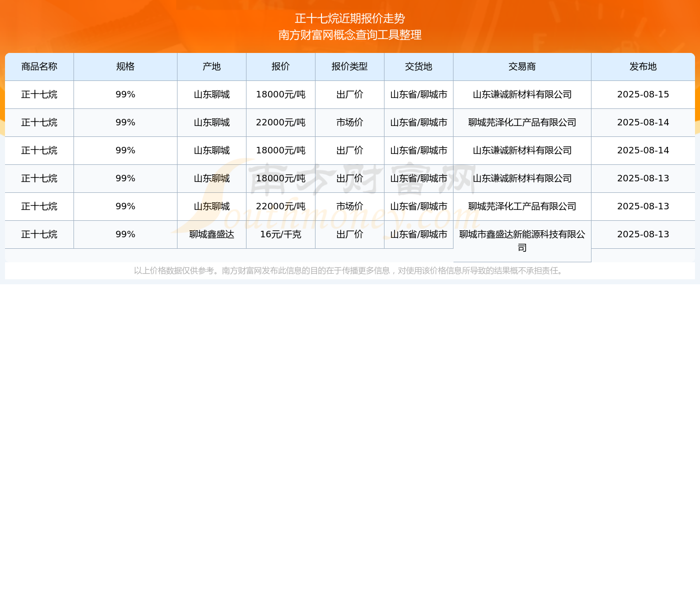The width and height of the screenshot is (700, 602).
Task: Click subtitle 南方财富网概念查询工具整理
Action: (x=350, y=35)
